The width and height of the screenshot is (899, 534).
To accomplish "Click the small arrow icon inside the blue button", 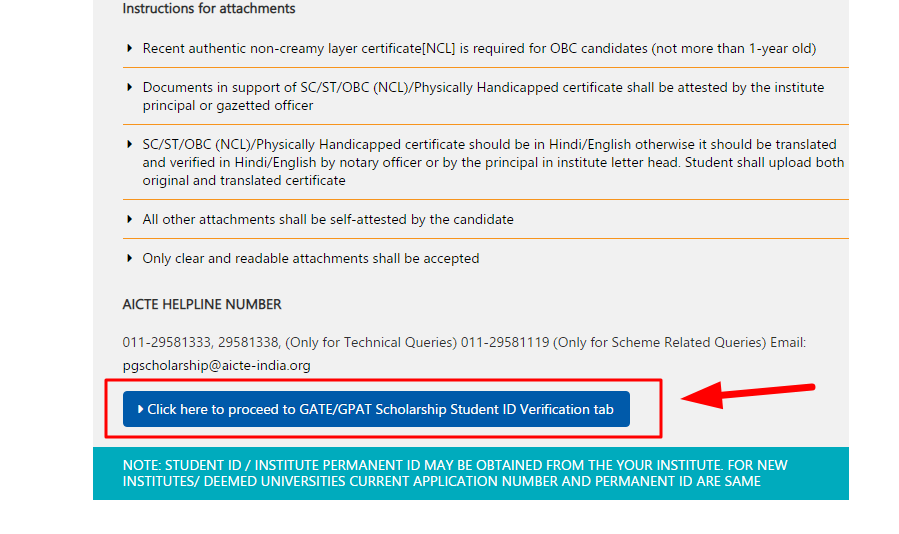I will 140,409.
